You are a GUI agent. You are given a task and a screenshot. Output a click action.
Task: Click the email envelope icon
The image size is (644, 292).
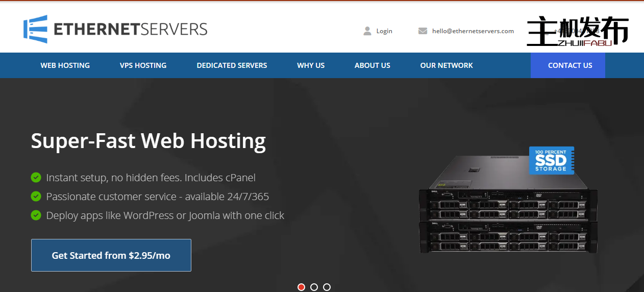coord(423,31)
